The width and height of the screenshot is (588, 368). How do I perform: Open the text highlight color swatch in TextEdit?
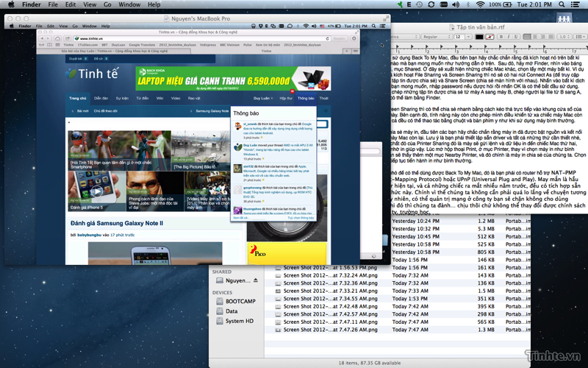[490, 36]
